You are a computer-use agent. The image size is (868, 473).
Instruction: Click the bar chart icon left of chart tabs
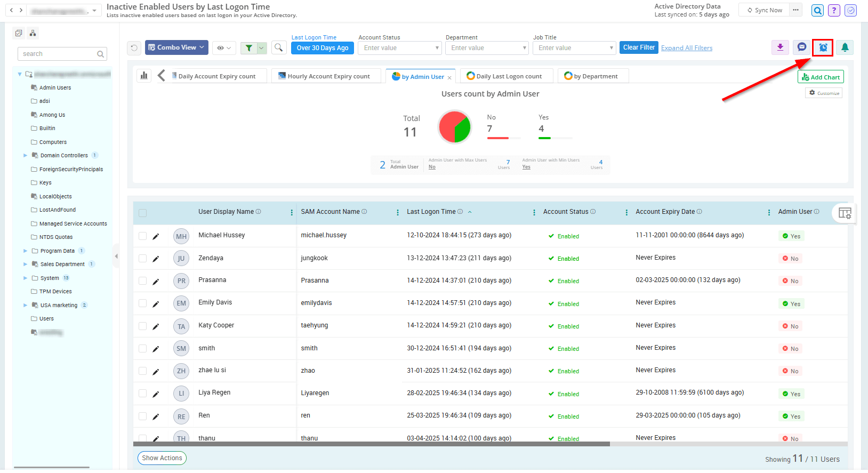[144, 76]
